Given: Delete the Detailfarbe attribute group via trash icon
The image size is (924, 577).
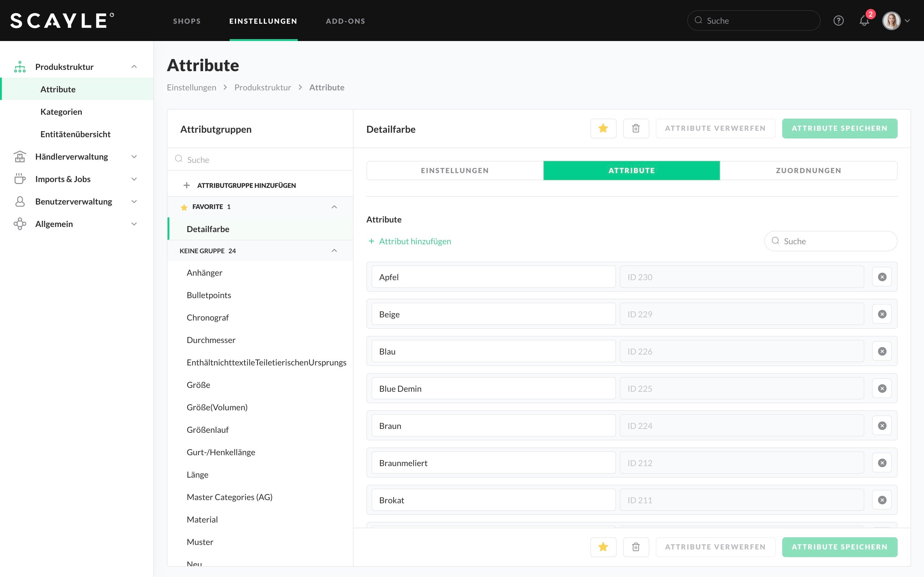Looking at the screenshot, I should pos(636,128).
